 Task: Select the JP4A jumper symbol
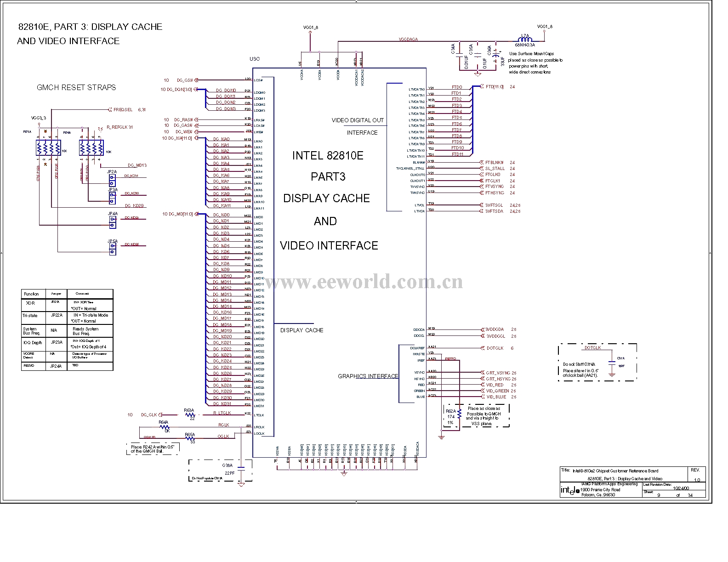pyautogui.click(x=113, y=222)
